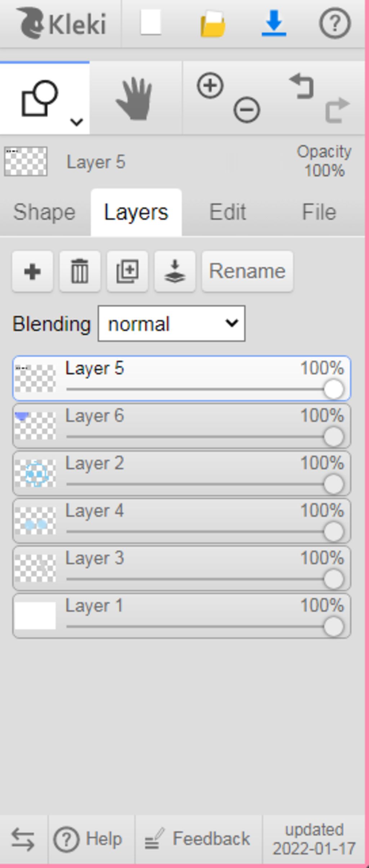
Task: Click the Rename layer button
Action: click(247, 271)
